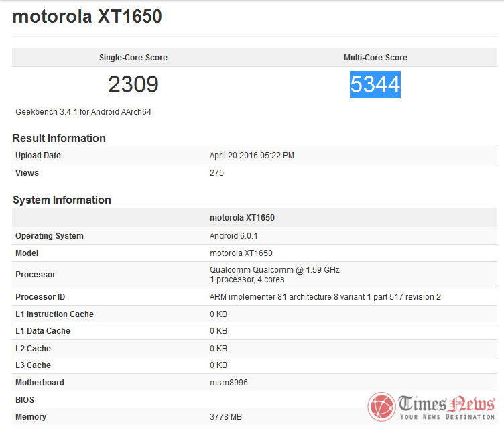Click the BIOS row label

point(25,400)
